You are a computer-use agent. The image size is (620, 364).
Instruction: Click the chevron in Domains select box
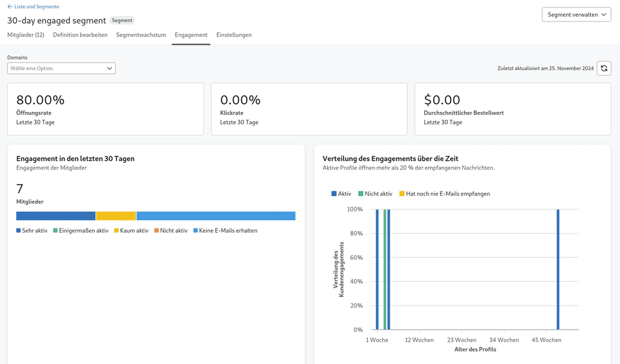coord(109,68)
